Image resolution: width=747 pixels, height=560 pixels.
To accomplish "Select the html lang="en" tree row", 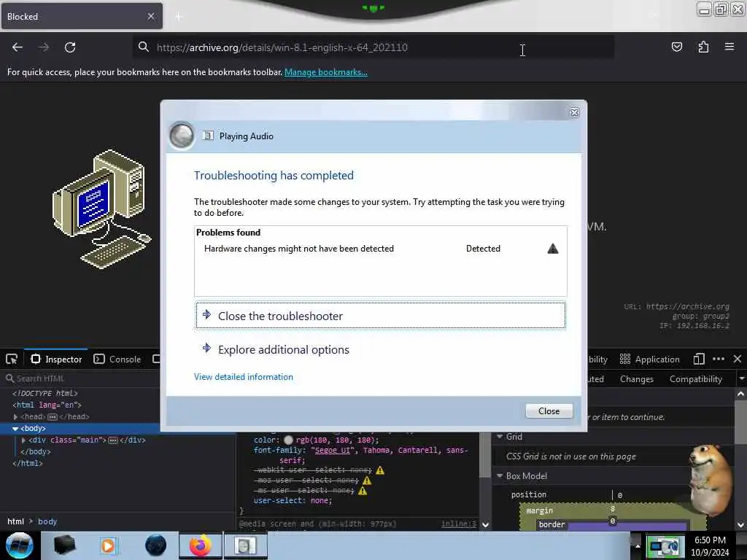I will (47, 405).
